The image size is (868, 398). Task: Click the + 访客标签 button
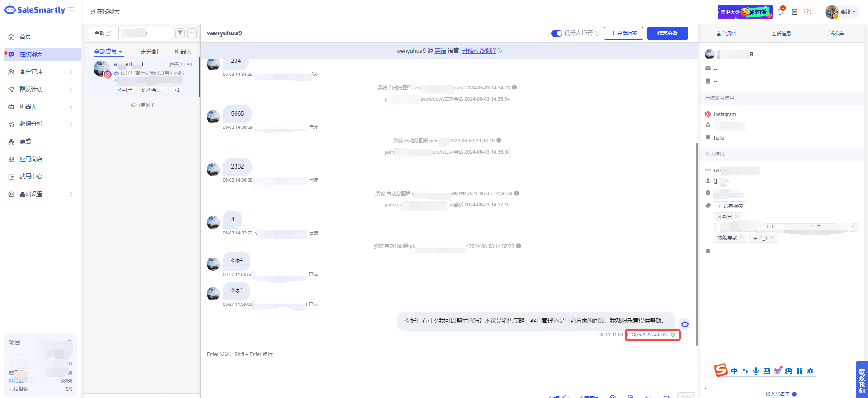[x=730, y=206]
